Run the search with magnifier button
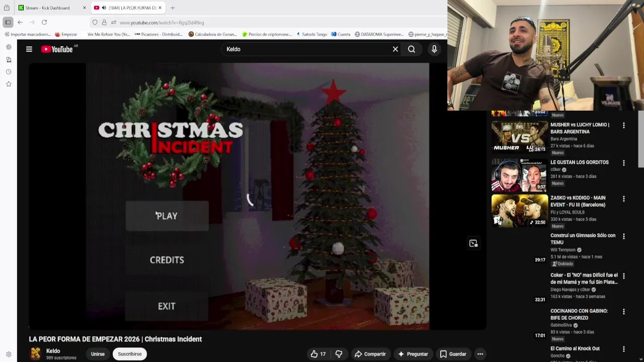Viewport: 644px width, 362px height. pyautogui.click(x=412, y=49)
